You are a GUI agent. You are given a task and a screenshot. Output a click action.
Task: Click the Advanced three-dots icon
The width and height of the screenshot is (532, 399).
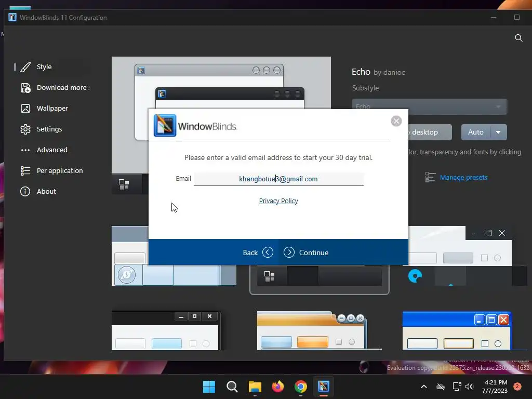(25, 150)
